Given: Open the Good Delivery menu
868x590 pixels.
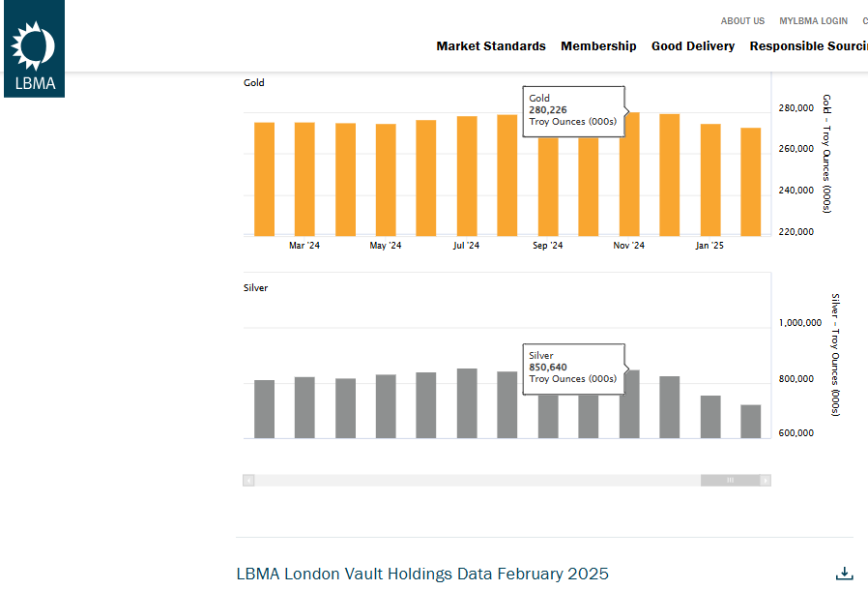Looking at the screenshot, I should 693,46.
